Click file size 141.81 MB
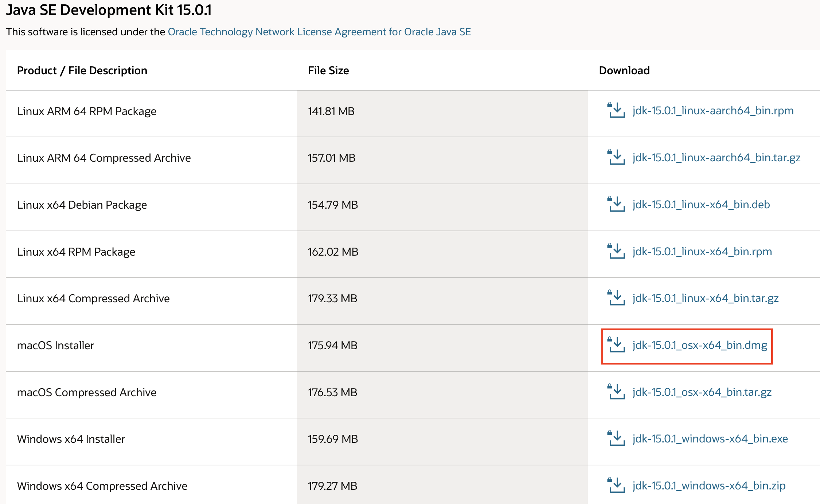Image resolution: width=820 pixels, height=504 pixels. (331, 111)
